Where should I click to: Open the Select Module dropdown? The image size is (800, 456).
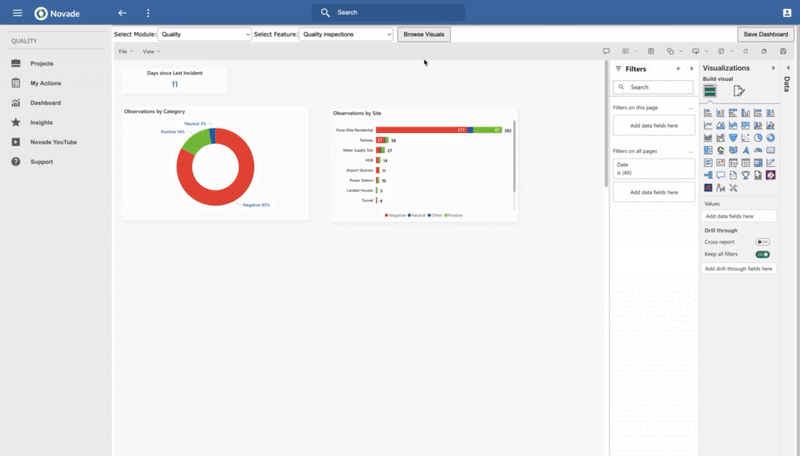tap(204, 34)
